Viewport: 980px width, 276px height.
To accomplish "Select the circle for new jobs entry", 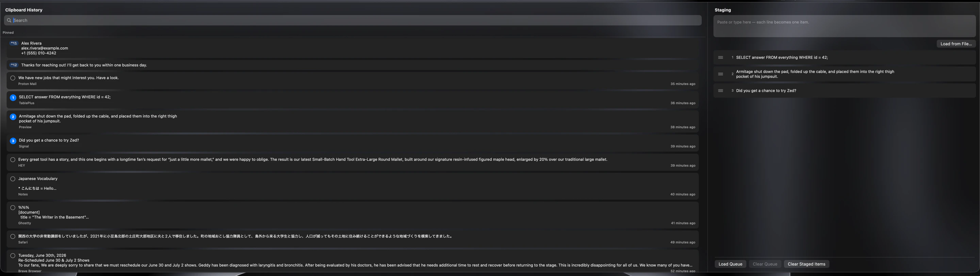I will tap(13, 78).
